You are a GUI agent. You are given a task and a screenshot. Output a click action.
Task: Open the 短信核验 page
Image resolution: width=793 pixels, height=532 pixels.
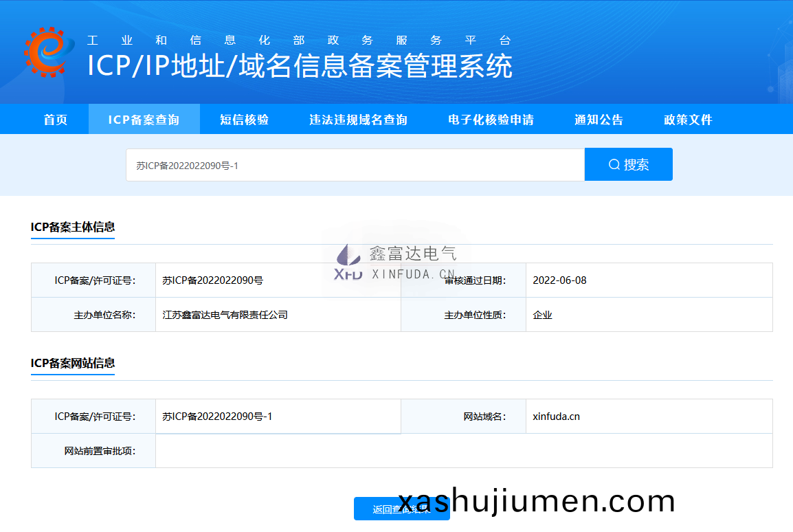[x=244, y=118]
